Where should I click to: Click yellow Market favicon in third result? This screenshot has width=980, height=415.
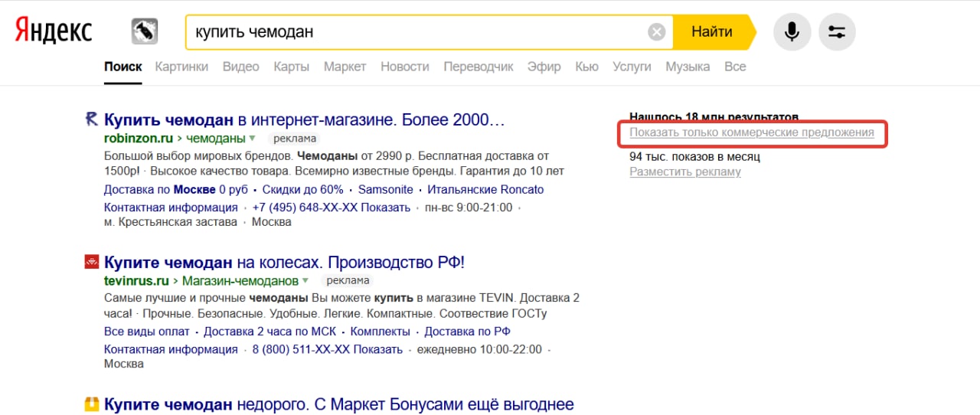[92, 404]
